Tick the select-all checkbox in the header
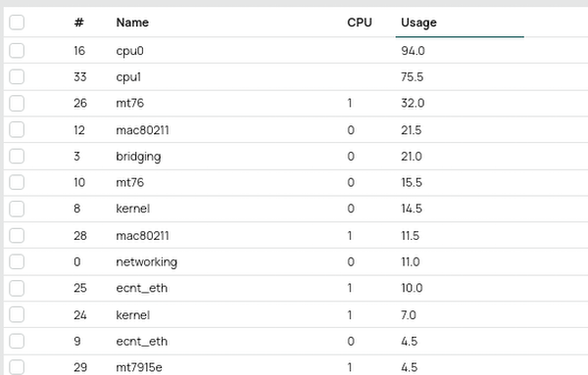Image resolution: width=588 pixels, height=375 pixels. (17, 23)
